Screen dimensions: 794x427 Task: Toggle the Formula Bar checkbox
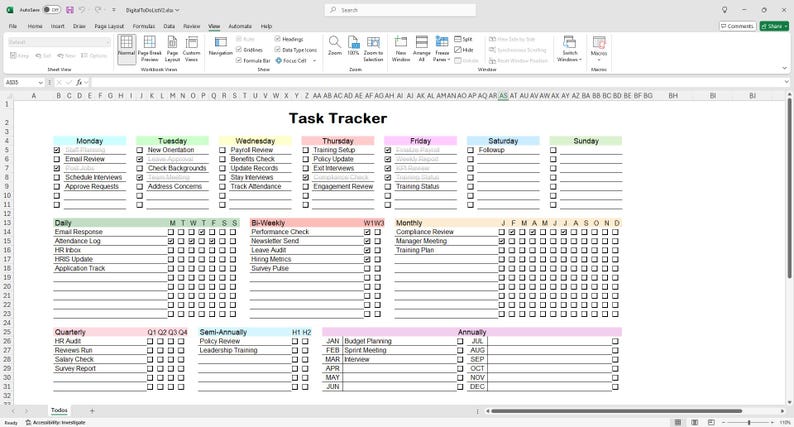[x=239, y=60]
